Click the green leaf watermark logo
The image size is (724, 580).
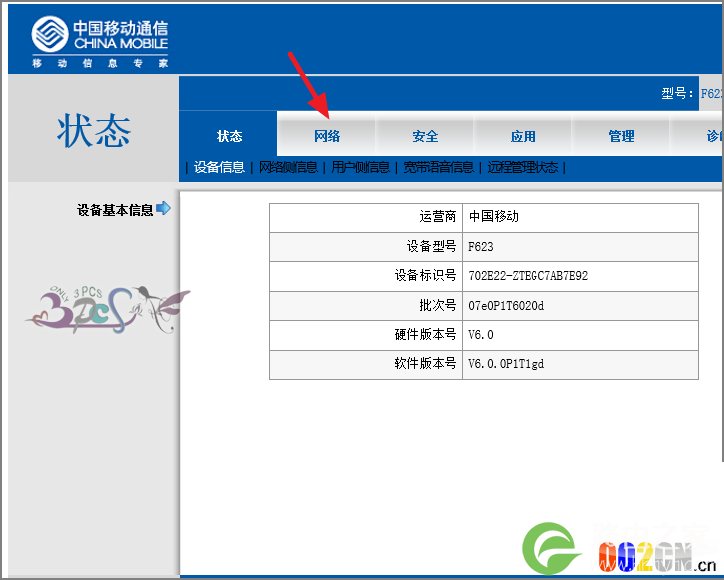coord(549,548)
